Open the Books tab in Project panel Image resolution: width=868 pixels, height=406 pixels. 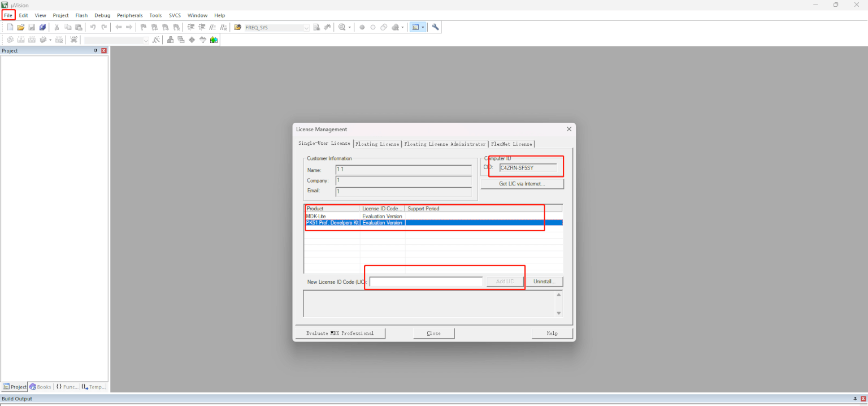(40, 387)
